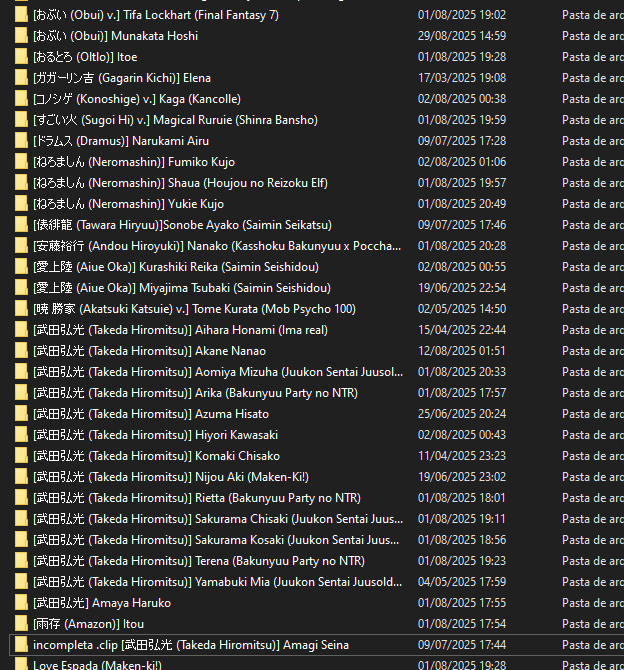
Task: Click date 04/05/2025 17:59
Action: point(462,582)
